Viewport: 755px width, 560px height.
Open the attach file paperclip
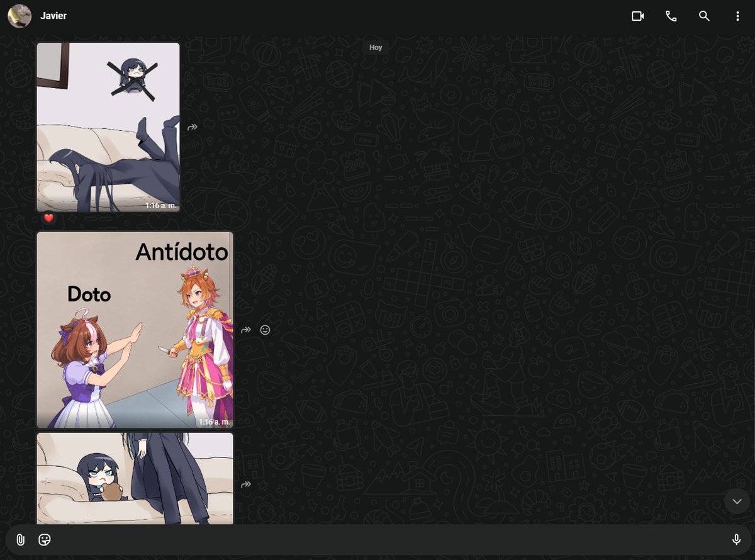click(x=21, y=539)
